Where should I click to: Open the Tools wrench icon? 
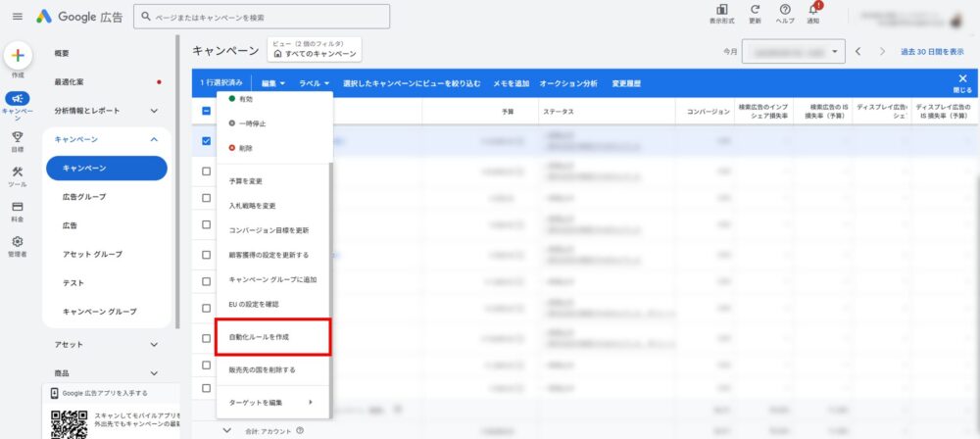(x=18, y=172)
